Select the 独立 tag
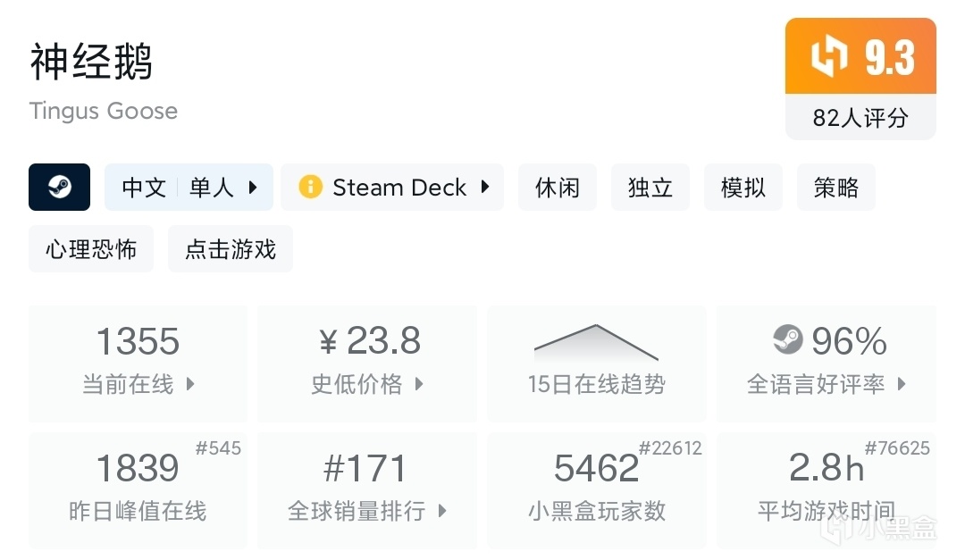The width and height of the screenshot is (965, 560). (650, 188)
